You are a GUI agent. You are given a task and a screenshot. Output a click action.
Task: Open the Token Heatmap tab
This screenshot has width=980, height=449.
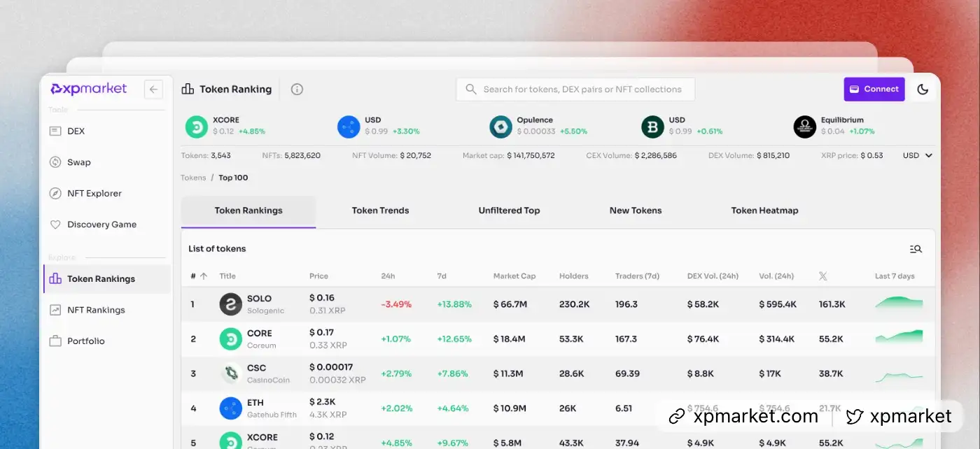click(764, 211)
